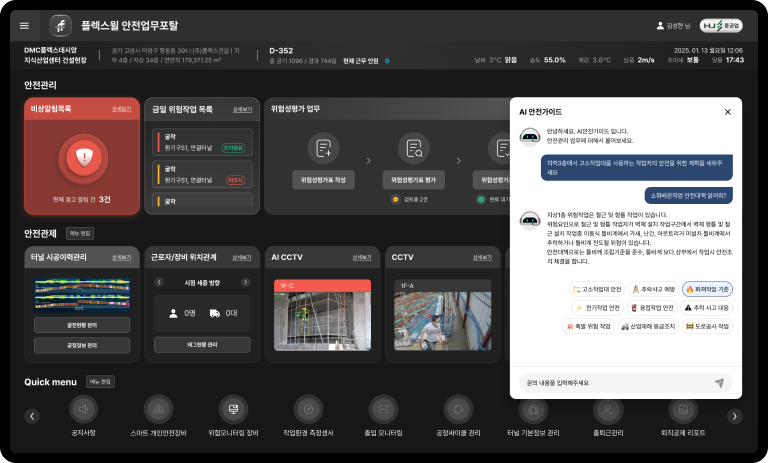Click the 위험성평가표 평가 button
Viewport: 768px width, 463px height.
tap(414, 180)
